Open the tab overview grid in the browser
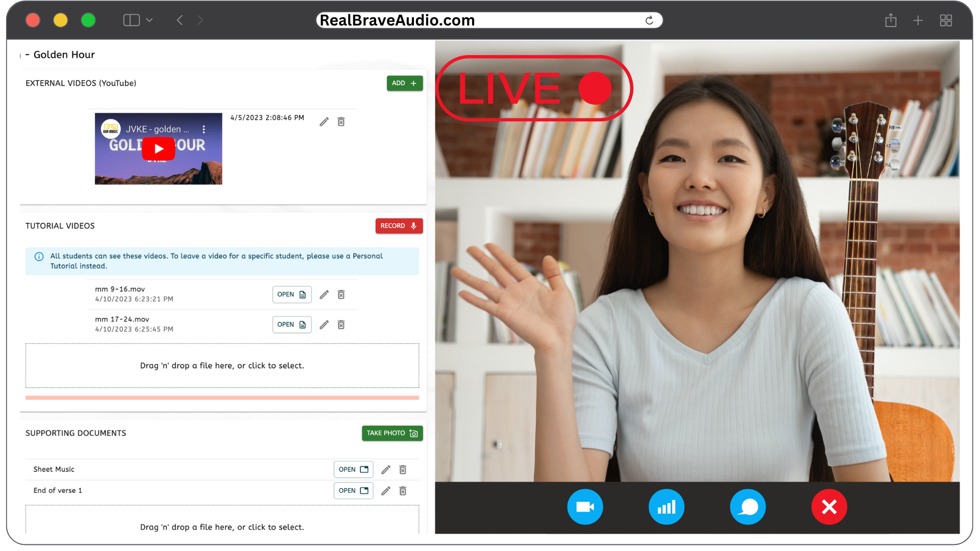The image size is (980, 551). pyautogui.click(x=946, y=20)
